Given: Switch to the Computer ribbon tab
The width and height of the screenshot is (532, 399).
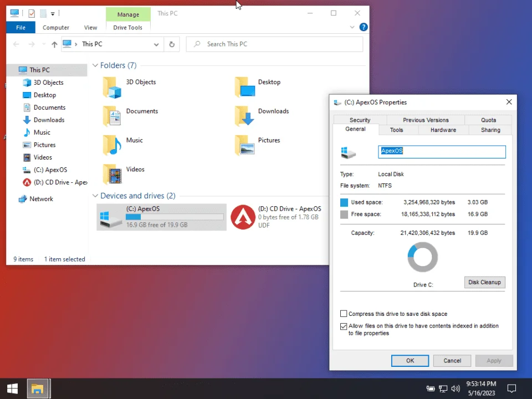Looking at the screenshot, I should pos(56,28).
